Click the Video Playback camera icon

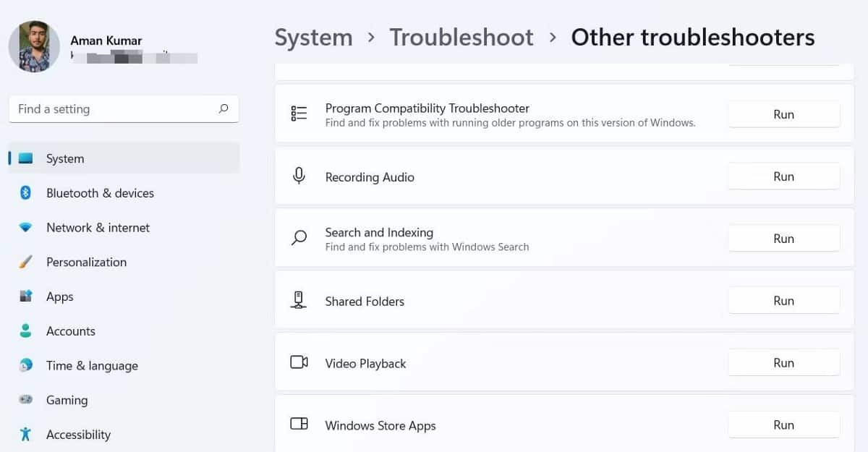tap(299, 362)
